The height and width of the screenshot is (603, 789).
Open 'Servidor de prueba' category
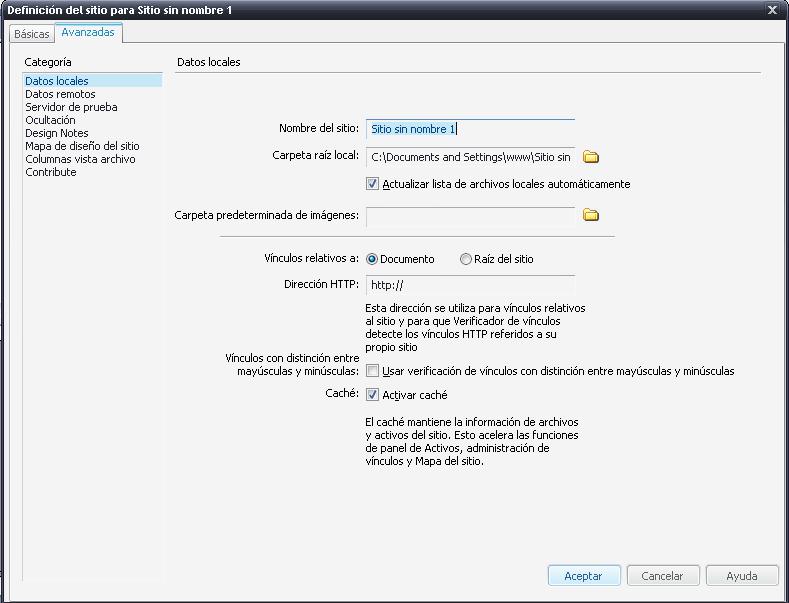[71, 107]
